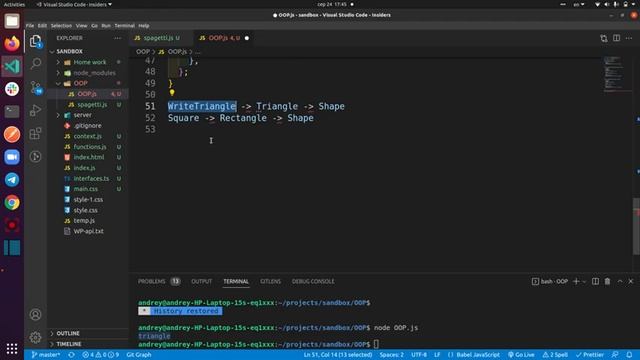
Task: Switch to the spagetti.js editor tab
Action: tap(158, 38)
